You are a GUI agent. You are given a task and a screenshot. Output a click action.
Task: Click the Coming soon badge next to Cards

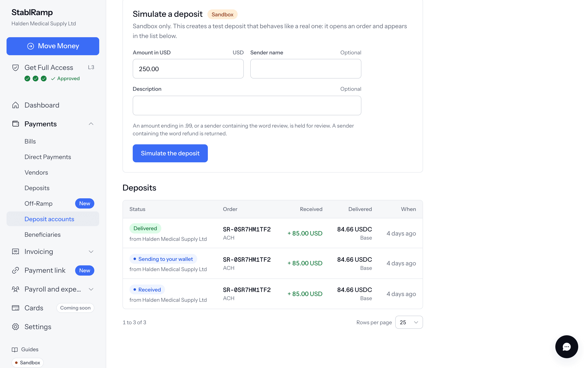pyautogui.click(x=75, y=308)
